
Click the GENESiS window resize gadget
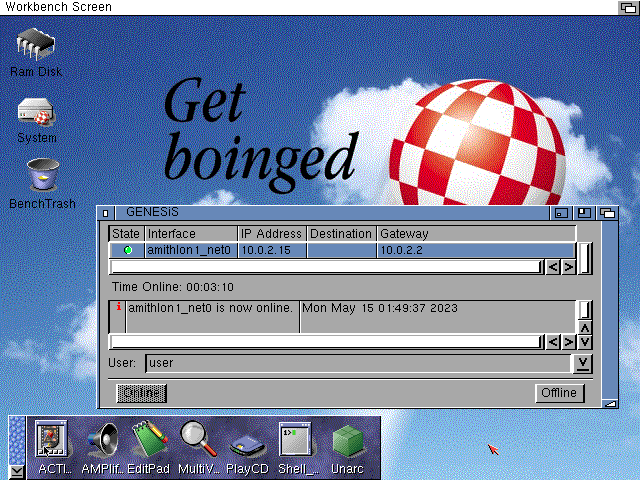tap(610, 404)
